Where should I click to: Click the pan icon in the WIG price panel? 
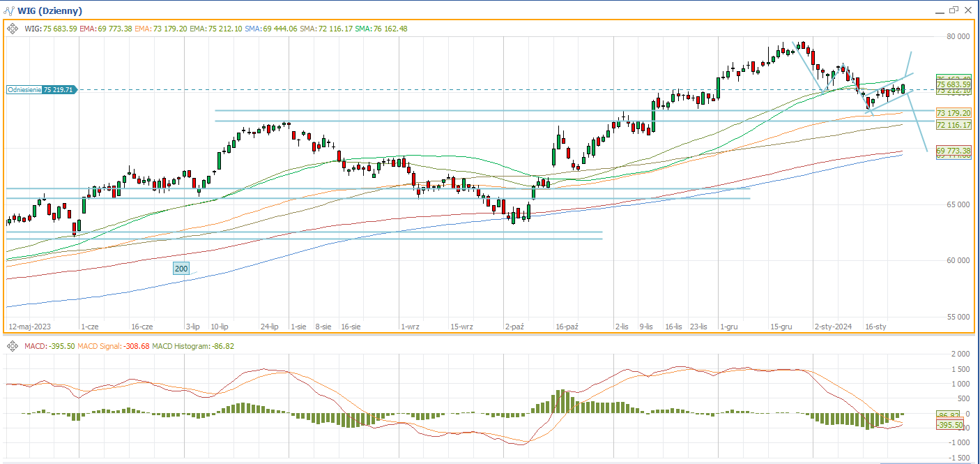pyautogui.click(x=12, y=29)
